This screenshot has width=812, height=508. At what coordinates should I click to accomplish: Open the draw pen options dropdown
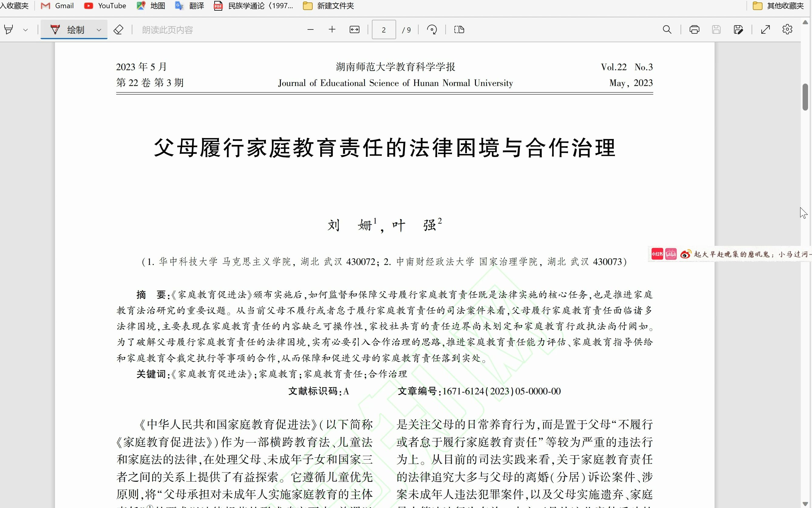point(99,29)
